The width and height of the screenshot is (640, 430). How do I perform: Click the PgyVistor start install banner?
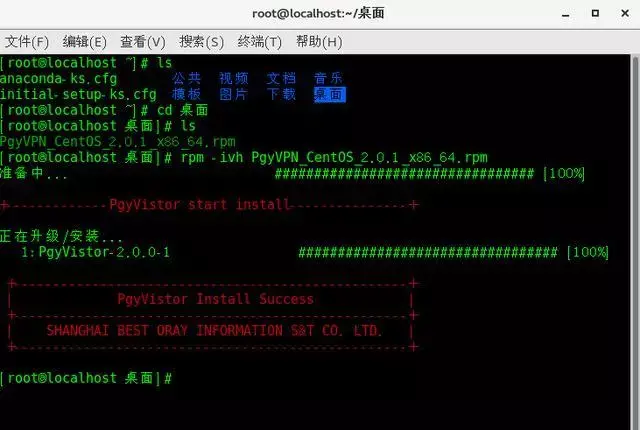tap(209, 205)
